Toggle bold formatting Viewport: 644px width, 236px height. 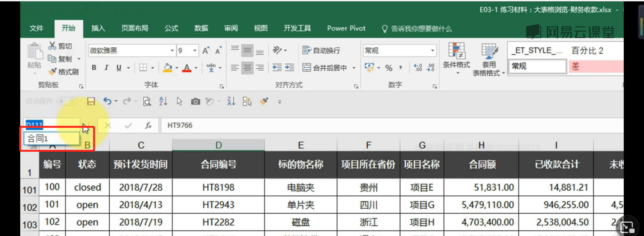[94, 68]
